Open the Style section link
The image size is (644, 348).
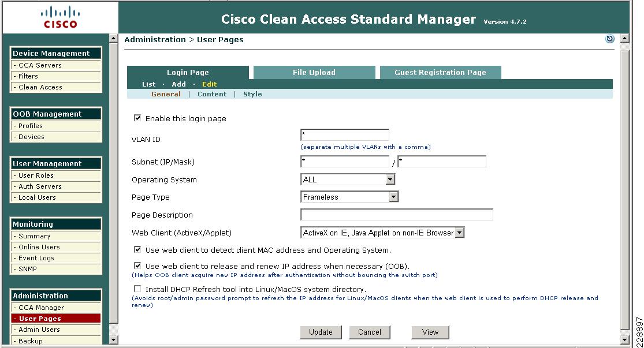pos(252,94)
